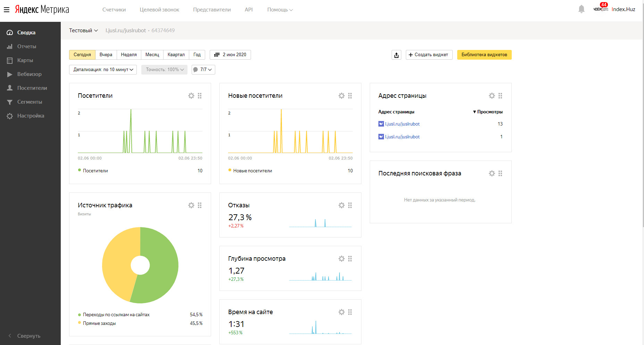Image resolution: width=644 pixels, height=345 pixels.
Task: Open settings gear of Посетители widget
Action: pyautogui.click(x=191, y=96)
